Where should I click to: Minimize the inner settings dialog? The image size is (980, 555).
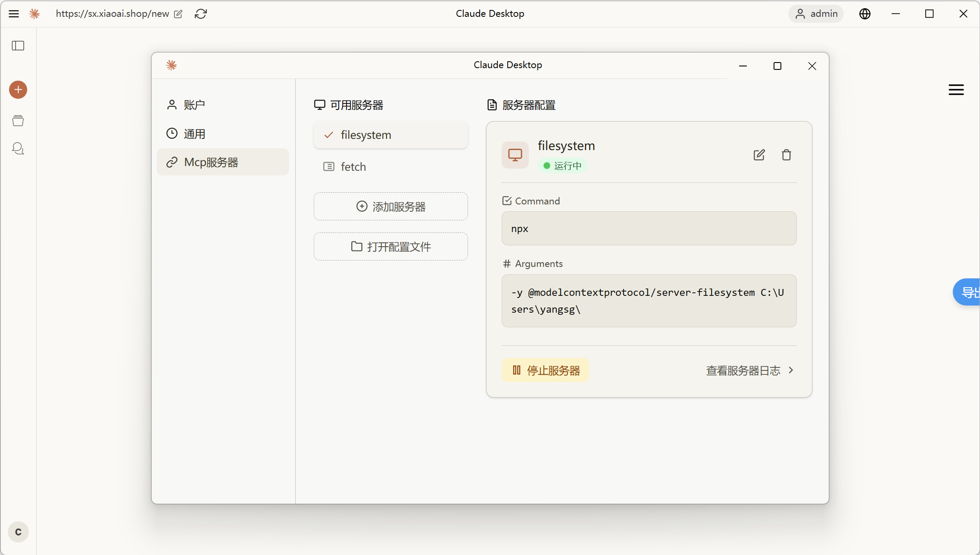click(743, 66)
